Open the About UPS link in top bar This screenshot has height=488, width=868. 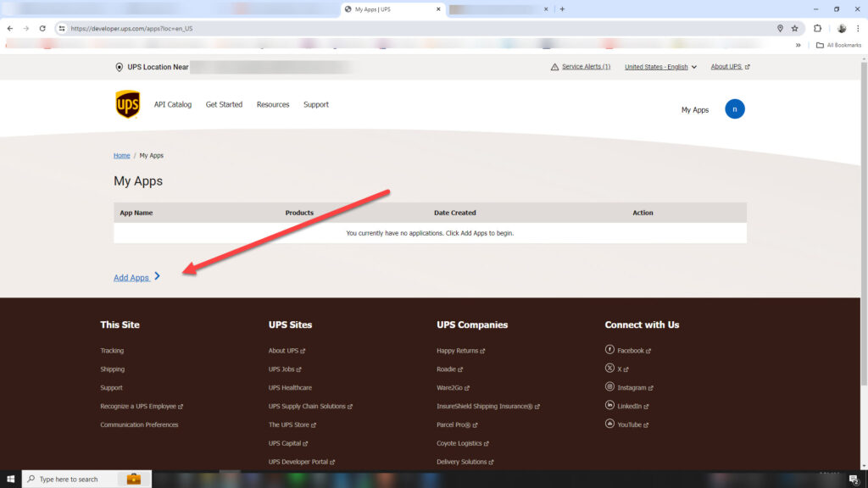(x=730, y=66)
